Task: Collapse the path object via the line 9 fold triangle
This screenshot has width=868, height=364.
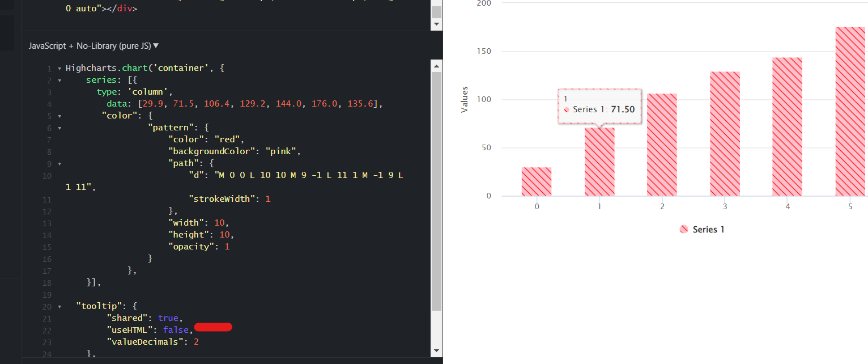Action: 59,163
